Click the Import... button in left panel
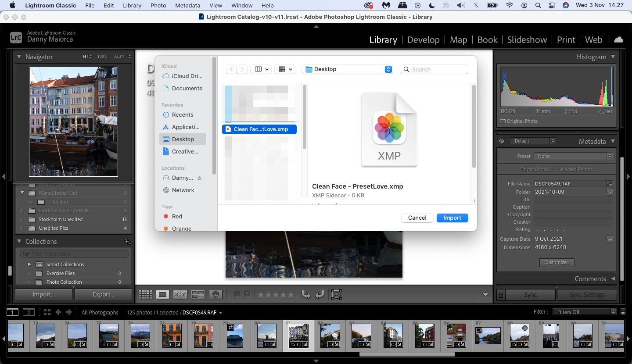The height and width of the screenshot is (364, 632). [x=43, y=294]
